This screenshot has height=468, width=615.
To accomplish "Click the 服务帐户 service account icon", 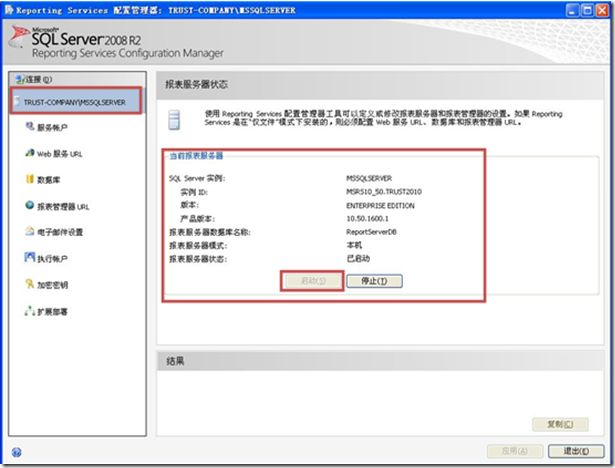I will pos(30,126).
